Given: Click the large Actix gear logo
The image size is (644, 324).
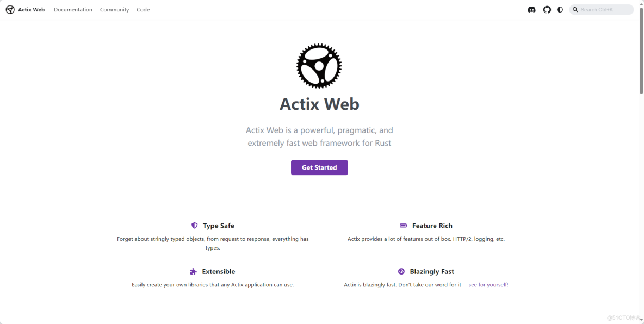Looking at the screenshot, I should (x=319, y=66).
